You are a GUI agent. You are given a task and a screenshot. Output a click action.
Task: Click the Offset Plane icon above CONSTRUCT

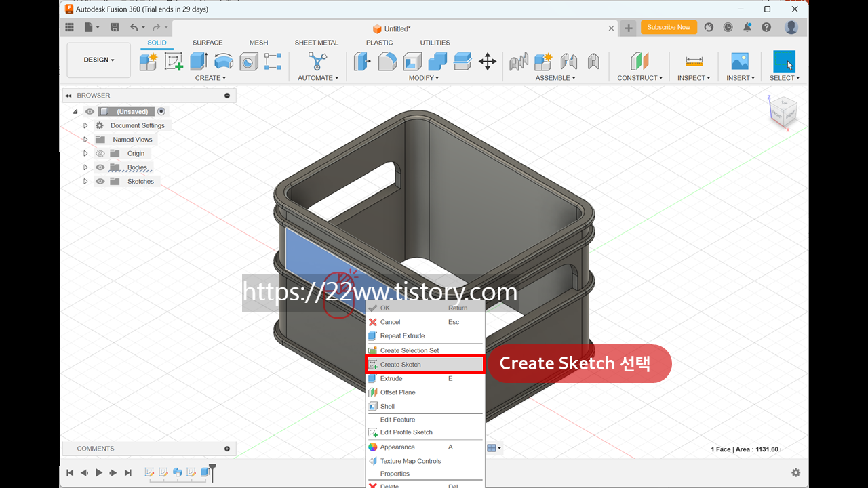click(639, 62)
